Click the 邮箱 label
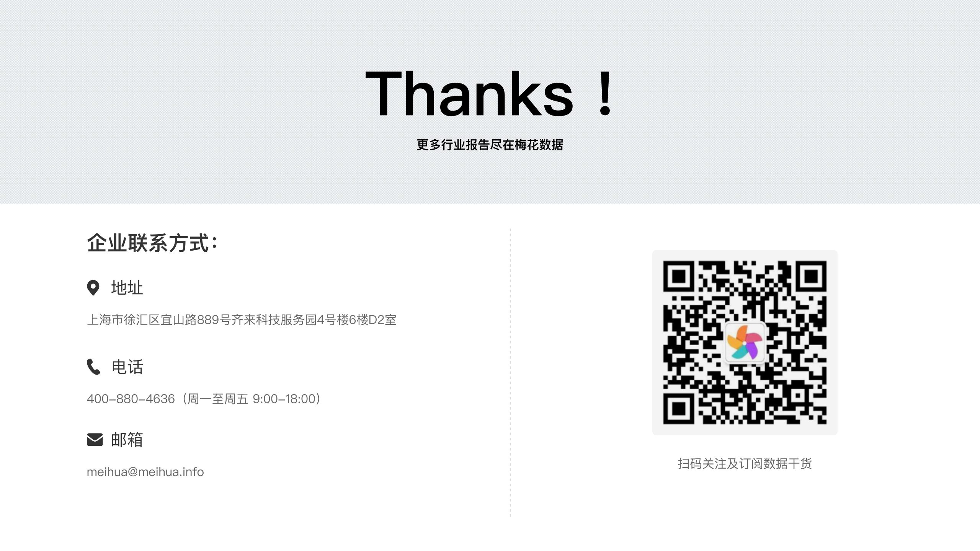Screen dimensions: 980x551 (x=127, y=440)
